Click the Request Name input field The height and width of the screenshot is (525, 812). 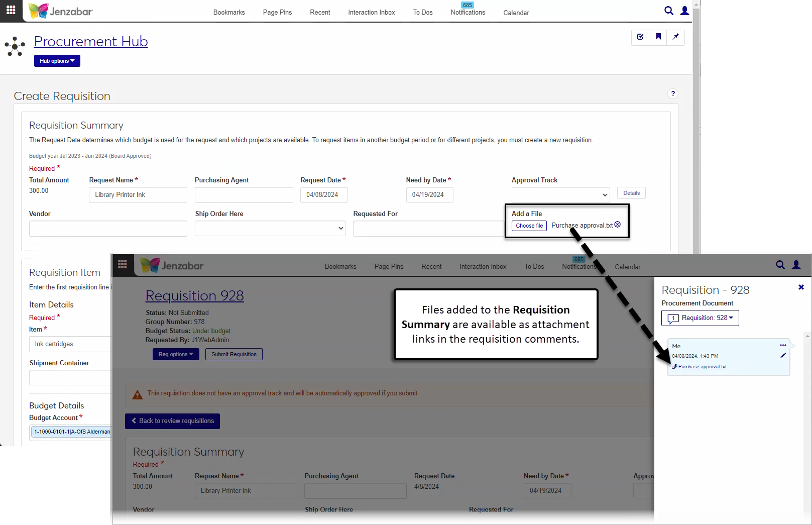(138, 195)
